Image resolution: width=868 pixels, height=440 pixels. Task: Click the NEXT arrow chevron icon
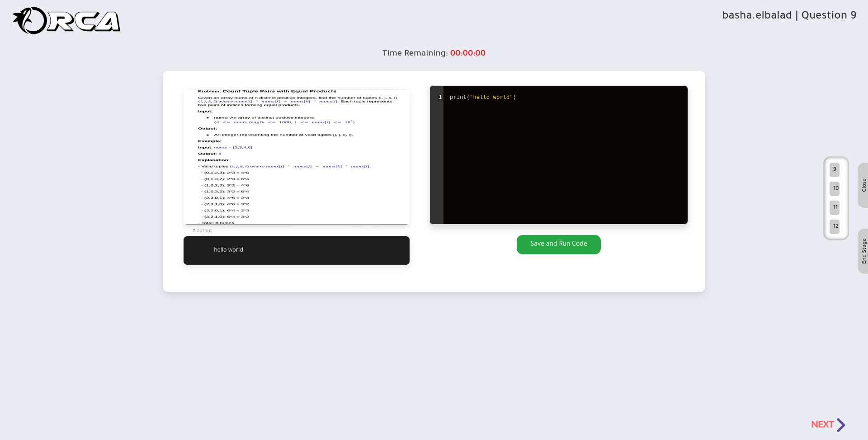tap(841, 425)
